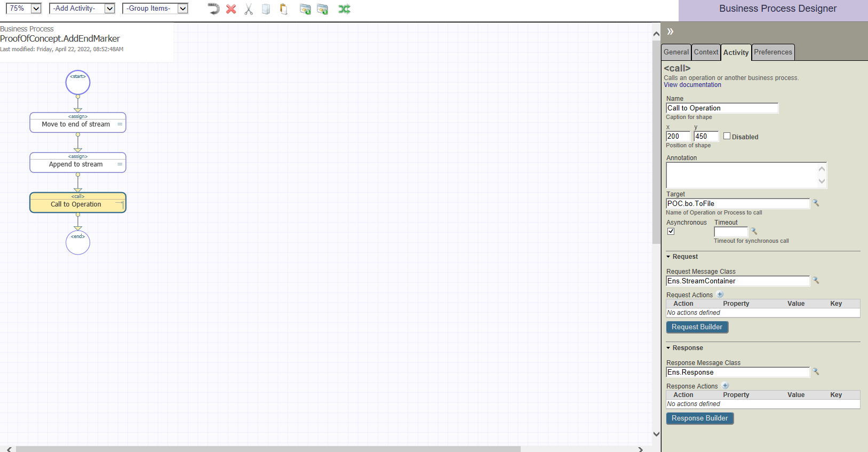Open the View documentation link
This screenshot has width=868, height=452.
coord(692,85)
